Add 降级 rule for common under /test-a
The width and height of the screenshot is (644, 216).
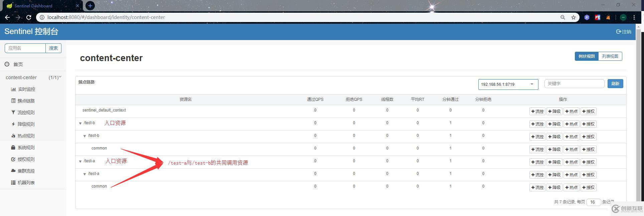(x=554, y=188)
